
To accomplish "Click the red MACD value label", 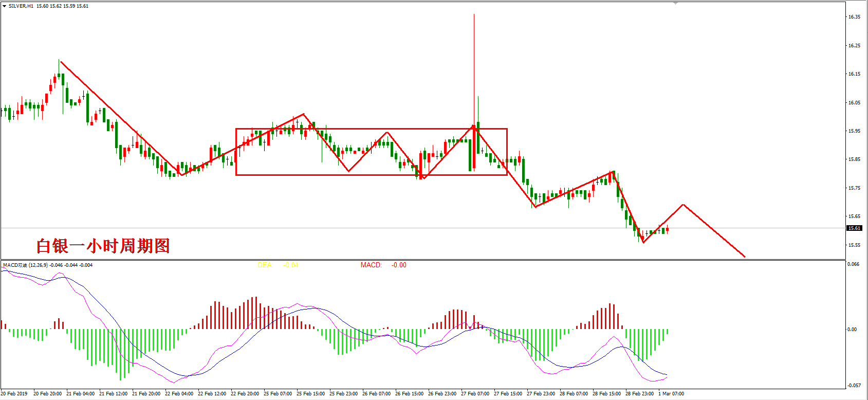I will 383,265.
